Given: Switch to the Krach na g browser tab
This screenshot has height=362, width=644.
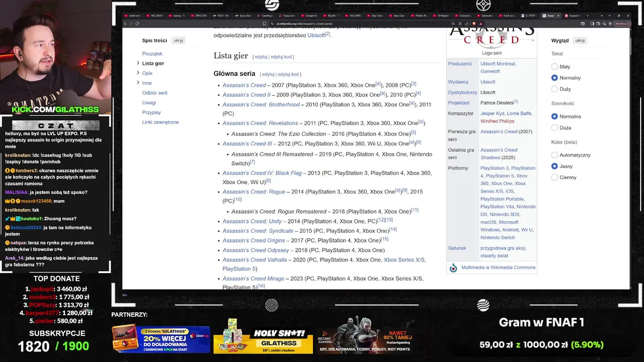Looking at the screenshot, I should (x=507, y=16).
